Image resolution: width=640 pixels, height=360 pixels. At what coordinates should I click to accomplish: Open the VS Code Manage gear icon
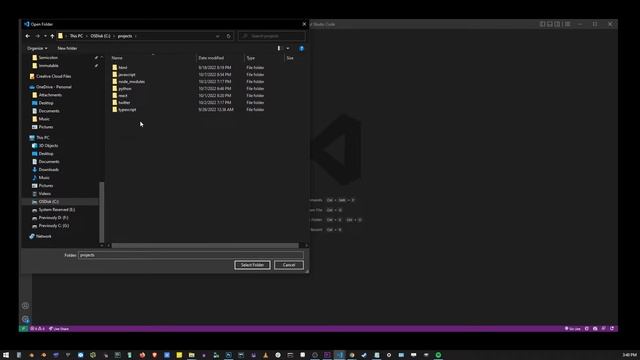(25, 319)
